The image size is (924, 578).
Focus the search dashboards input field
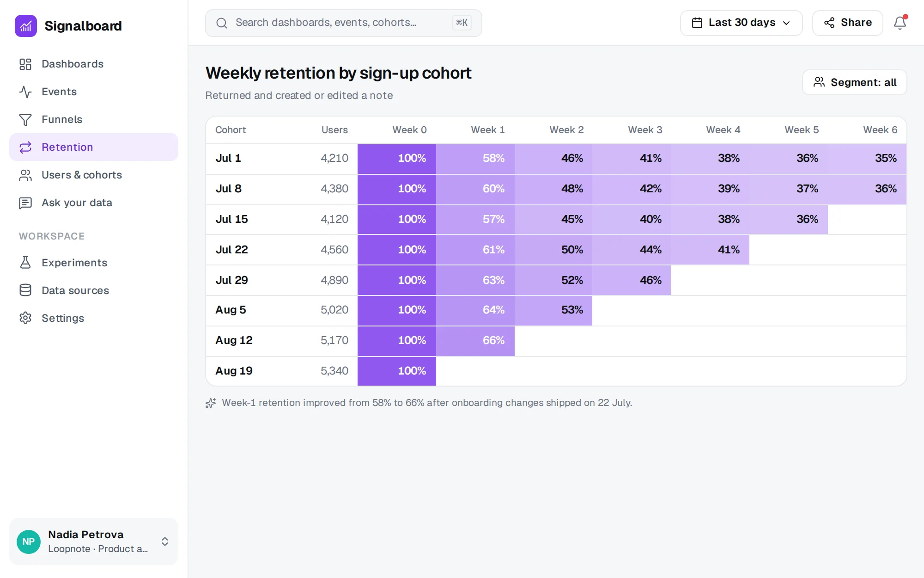click(344, 23)
